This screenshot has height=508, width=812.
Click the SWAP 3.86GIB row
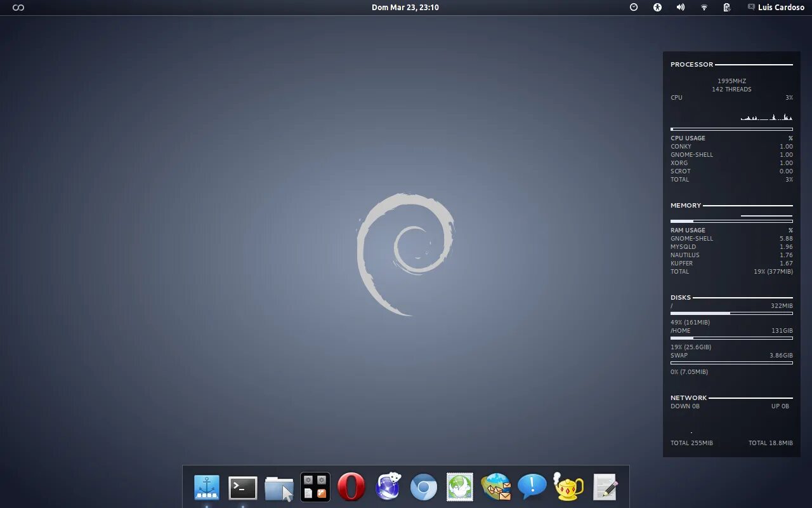tap(731, 356)
